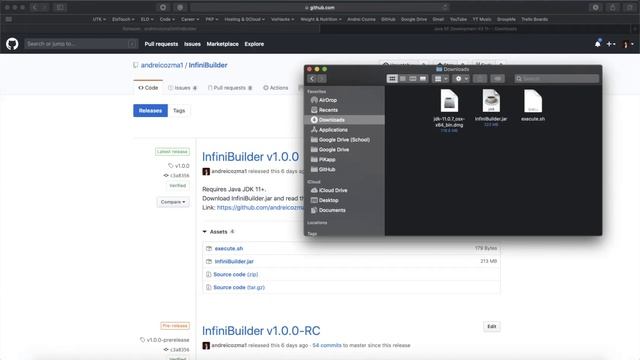Switch to the repository Code tab
This screenshot has height=360, width=640.
[148, 88]
